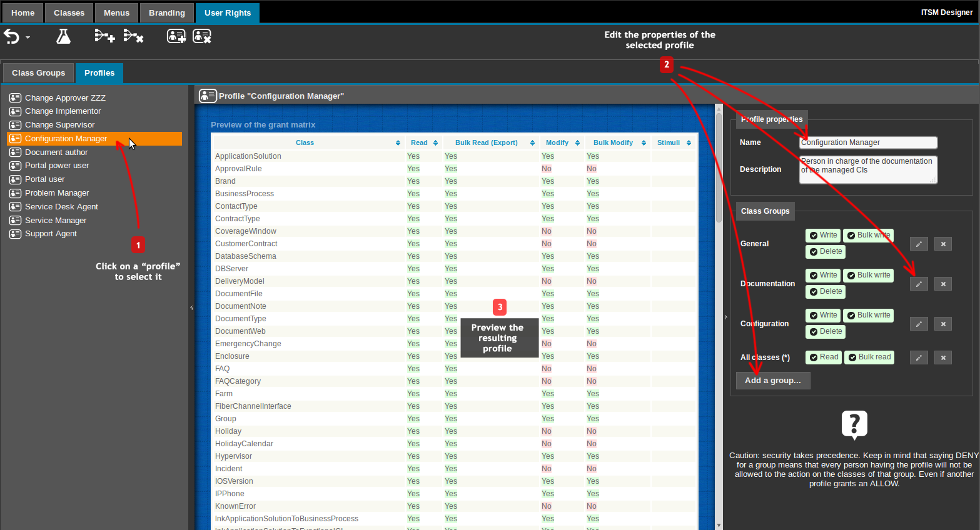Toggle Bulk read grant on All classes
The width and height of the screenshot is (980, 530).
(x=869, y=357)
